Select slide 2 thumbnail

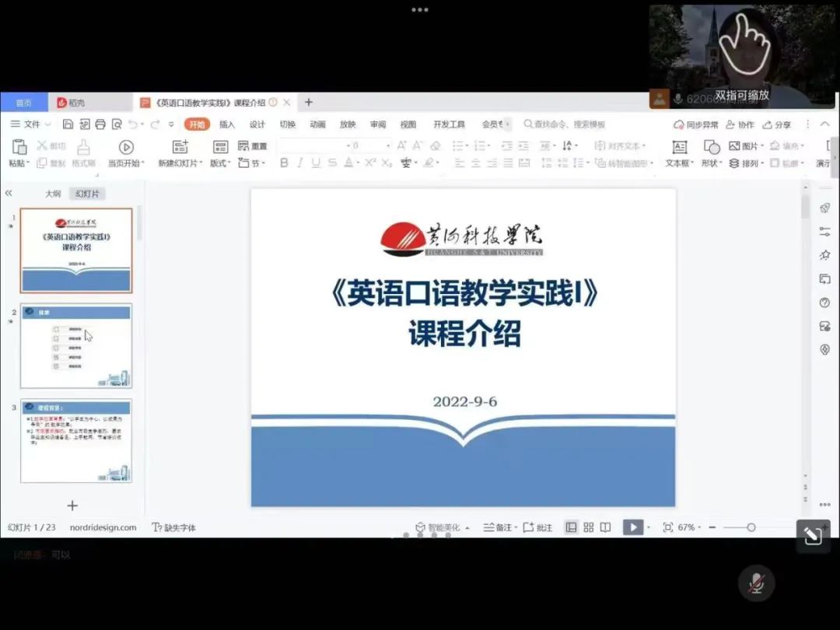click(x=76, y=345)
